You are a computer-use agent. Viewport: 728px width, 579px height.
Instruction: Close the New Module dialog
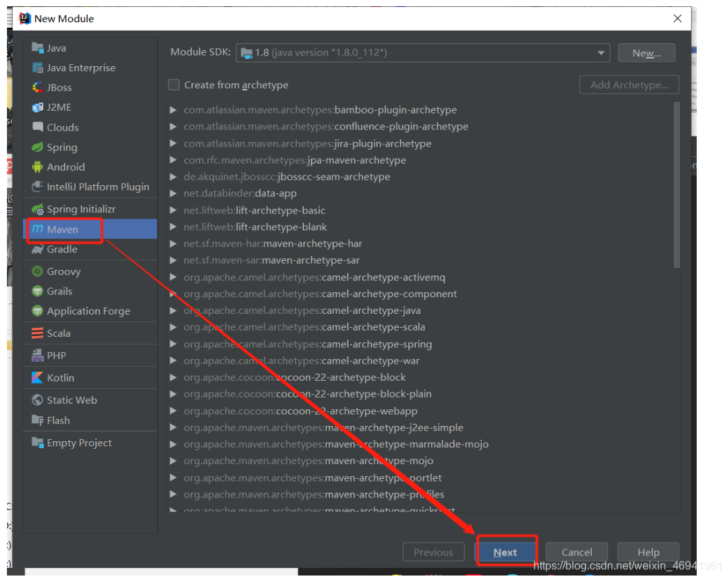click(677, 19)
